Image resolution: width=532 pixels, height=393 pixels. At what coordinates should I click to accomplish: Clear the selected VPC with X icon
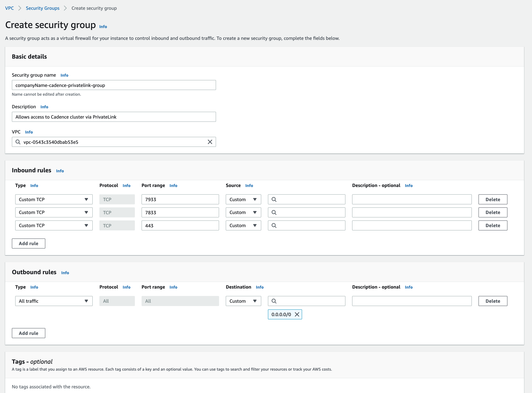210,142
